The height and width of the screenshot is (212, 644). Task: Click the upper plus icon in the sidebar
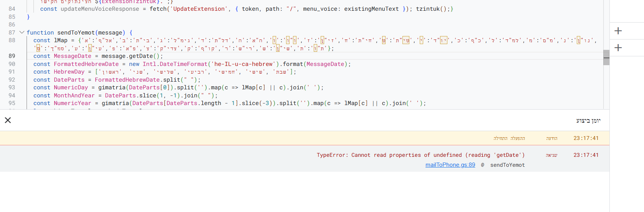click(618, 31)
